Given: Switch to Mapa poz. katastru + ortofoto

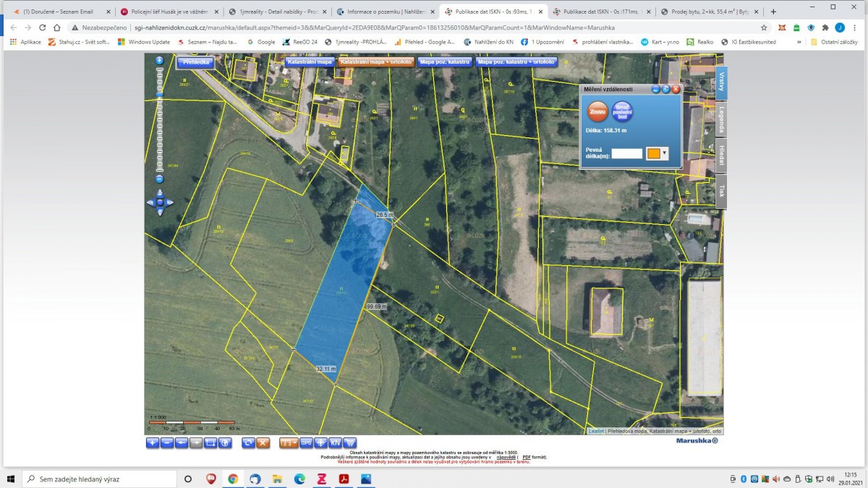Looking at the screenshot, I should pos(515,62).
